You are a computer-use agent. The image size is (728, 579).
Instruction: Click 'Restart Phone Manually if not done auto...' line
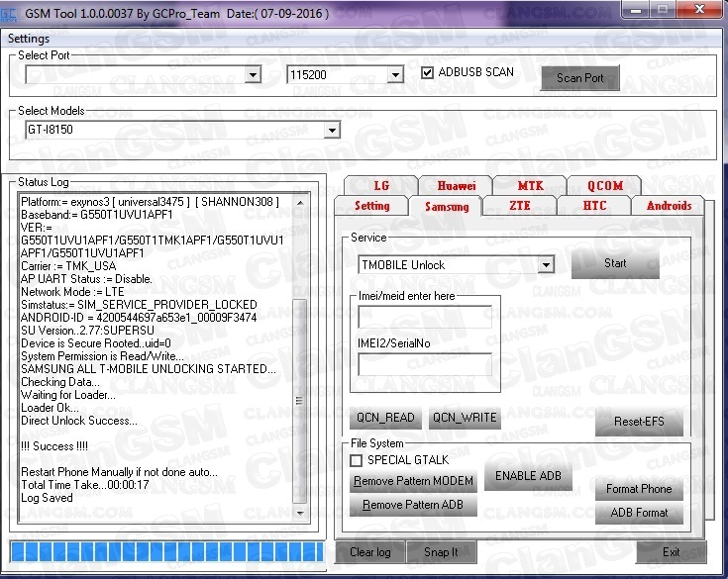click(x=119, y=472)
